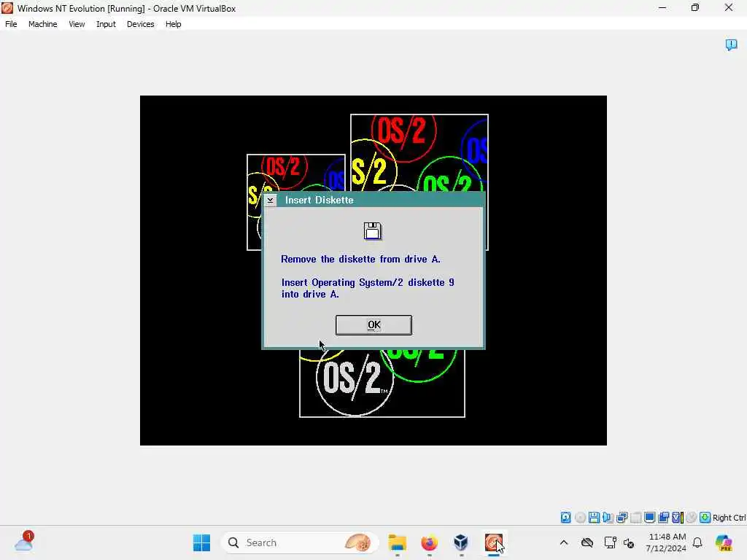Open the Devices menu

pos(141,24)
